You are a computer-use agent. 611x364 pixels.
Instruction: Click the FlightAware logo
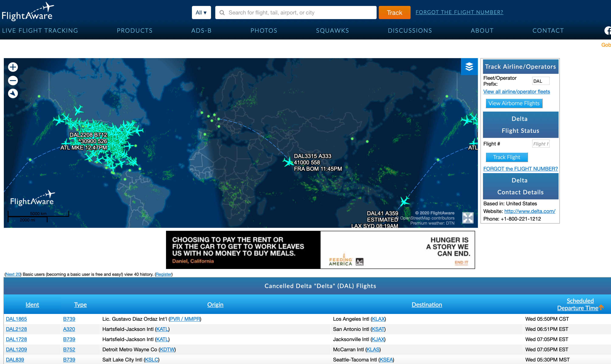pos(28,11)
